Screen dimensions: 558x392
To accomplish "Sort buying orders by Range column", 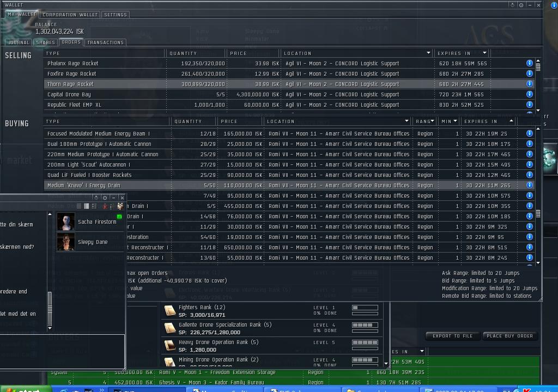I will click(425, 121).
